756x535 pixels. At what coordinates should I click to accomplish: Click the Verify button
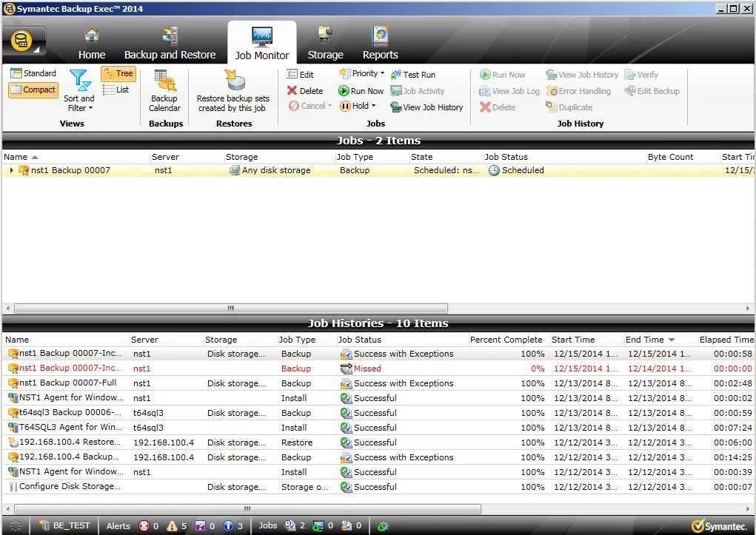[x=641, y=75]
